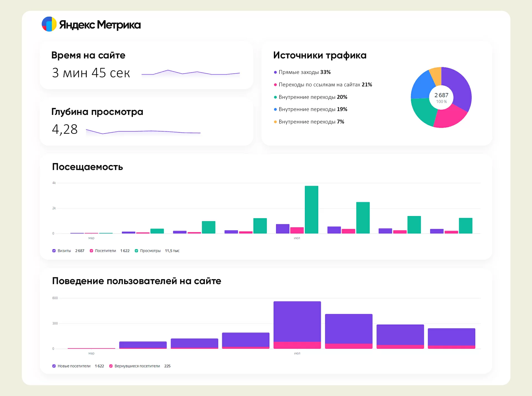Select Прямые заходы 33% legend entry

[x=304, y=72]
